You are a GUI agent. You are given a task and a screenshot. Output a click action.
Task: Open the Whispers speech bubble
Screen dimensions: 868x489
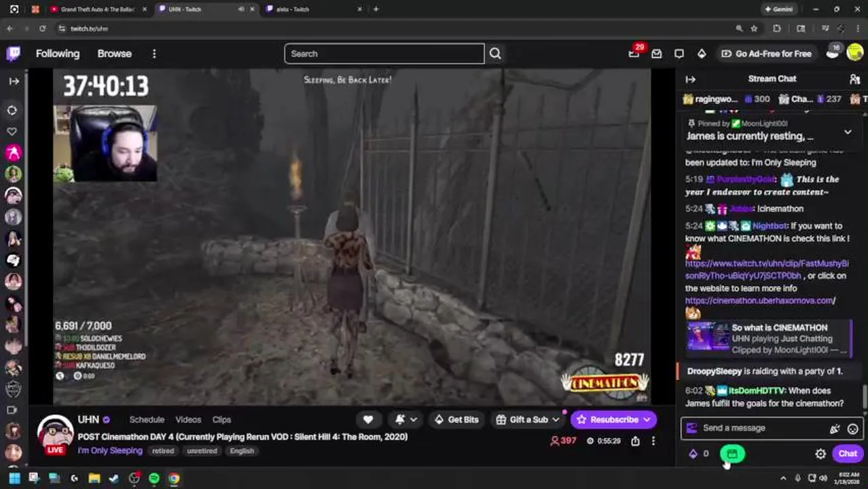[x=679, y=54]
